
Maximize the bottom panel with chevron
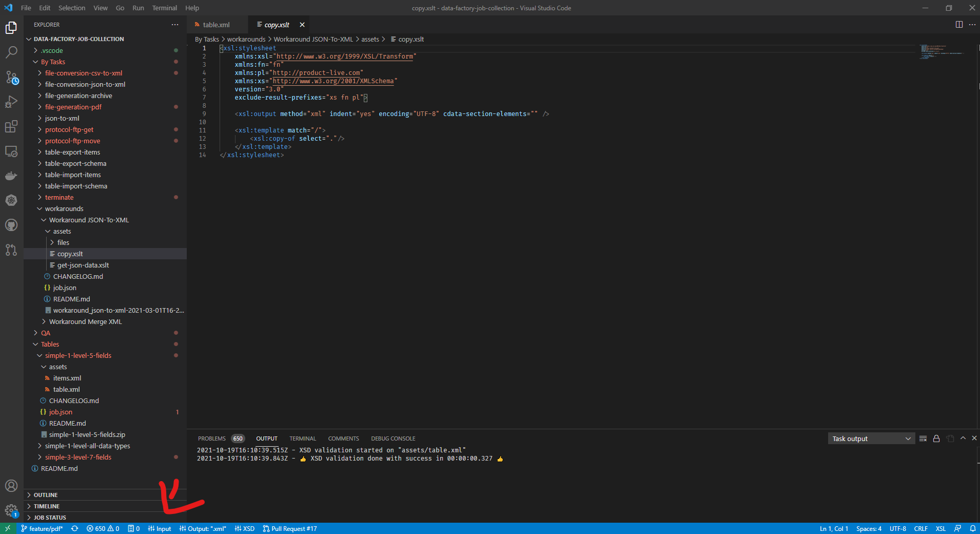pyautogui.click(x=963, y=438)
